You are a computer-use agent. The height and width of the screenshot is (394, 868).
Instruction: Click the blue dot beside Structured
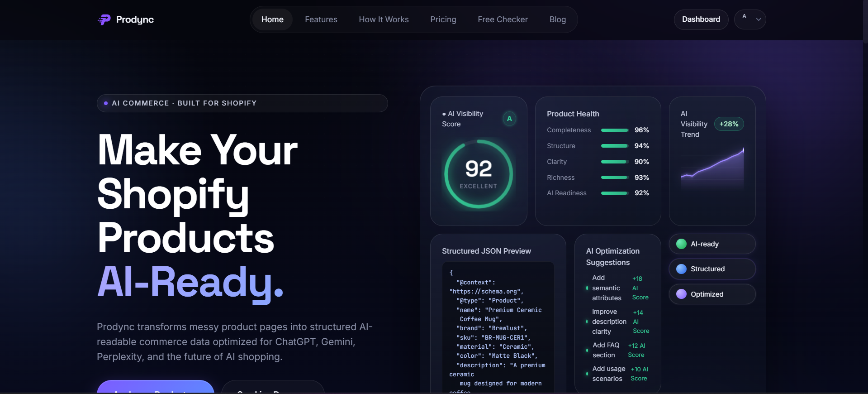click(681, 269)
